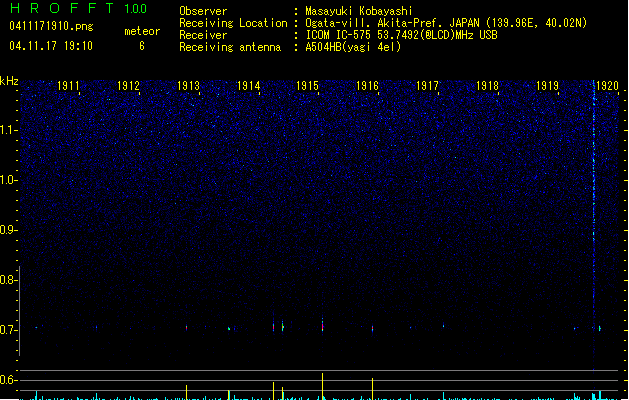
Task: Select the meteor count value 6
Action: pyautogui.click(x=142, y=46)
